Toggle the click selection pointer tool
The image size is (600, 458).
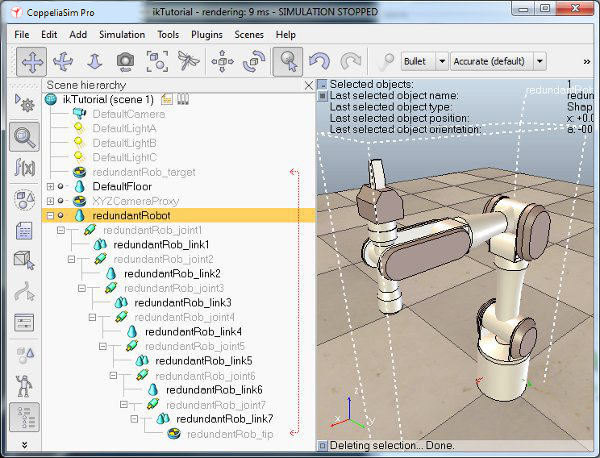pos(289,61)
